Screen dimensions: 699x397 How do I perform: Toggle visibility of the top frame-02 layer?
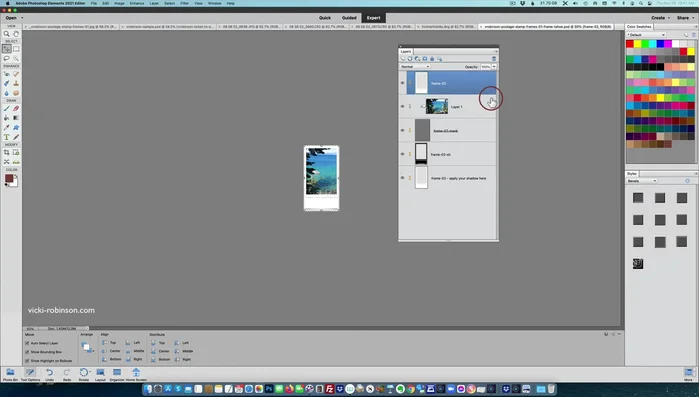click(403, 83)
